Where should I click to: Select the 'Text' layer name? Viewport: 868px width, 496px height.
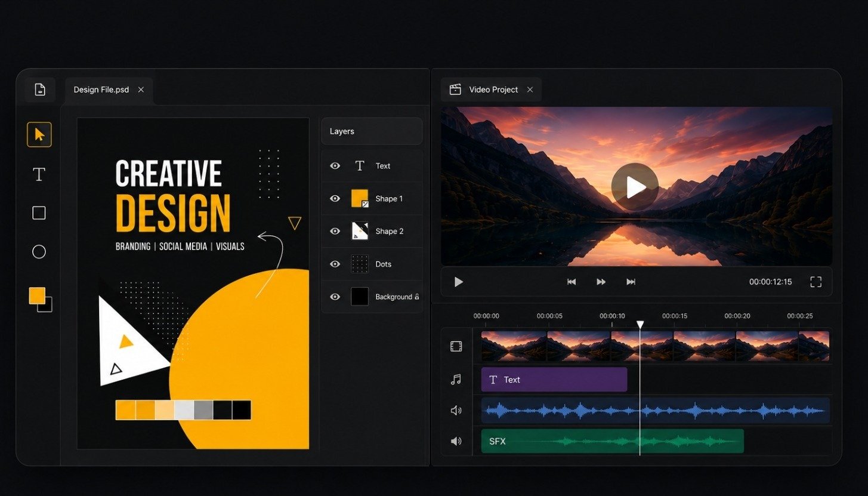(x=383, y=166)
